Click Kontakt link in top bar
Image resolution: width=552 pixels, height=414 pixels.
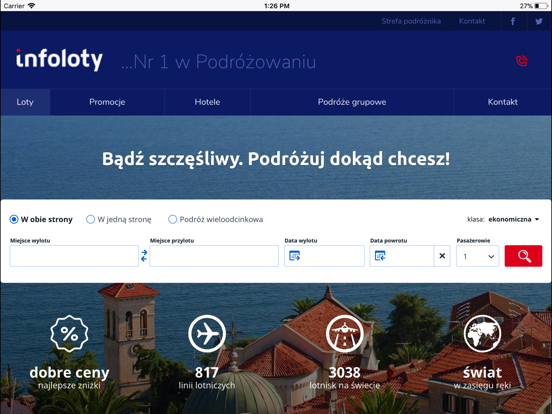472,21
